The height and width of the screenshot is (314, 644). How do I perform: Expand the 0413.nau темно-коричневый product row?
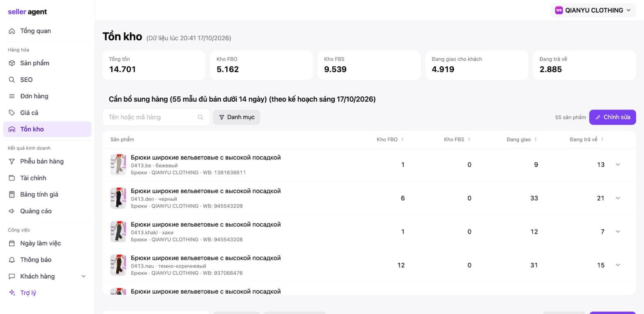618,265
